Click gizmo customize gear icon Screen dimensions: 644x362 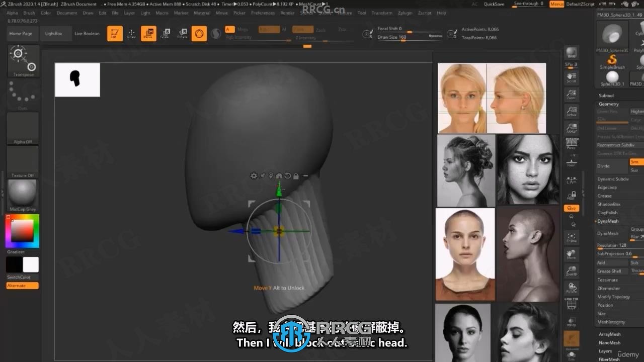pos(254,175)
